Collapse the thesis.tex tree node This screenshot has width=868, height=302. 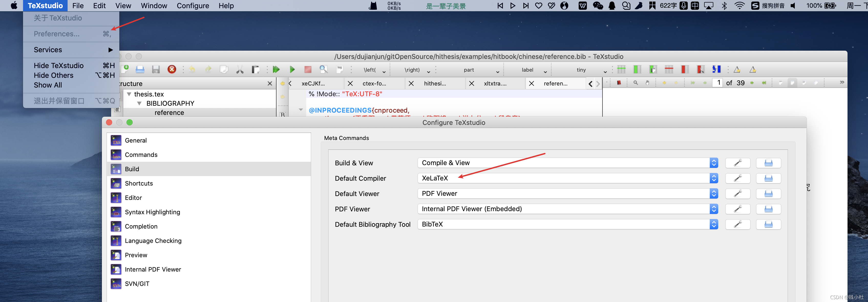(129, 94)
